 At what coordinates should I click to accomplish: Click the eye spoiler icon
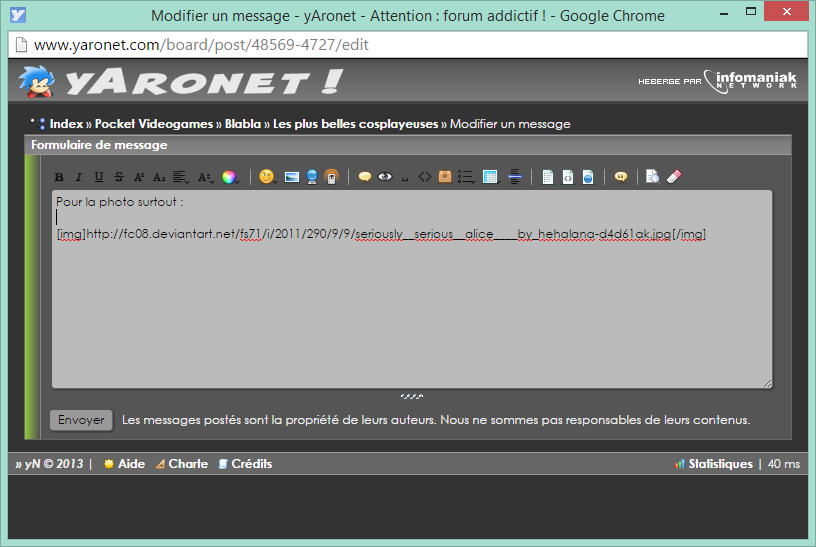tap(384, 177)
